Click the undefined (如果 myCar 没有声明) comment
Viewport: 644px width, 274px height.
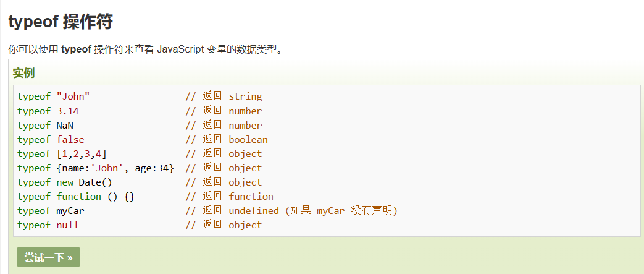tap(313, 211)
